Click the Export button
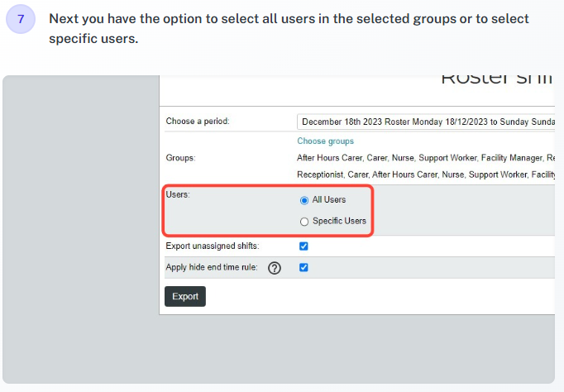 (185, 296)
